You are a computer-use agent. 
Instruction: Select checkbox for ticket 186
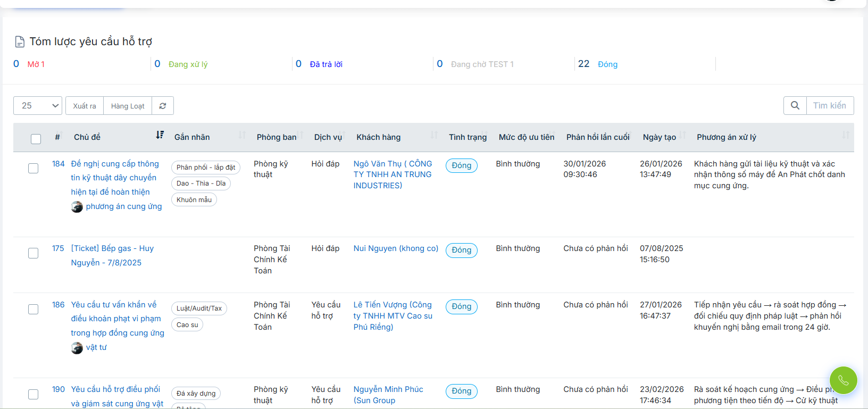coord(33,309)
